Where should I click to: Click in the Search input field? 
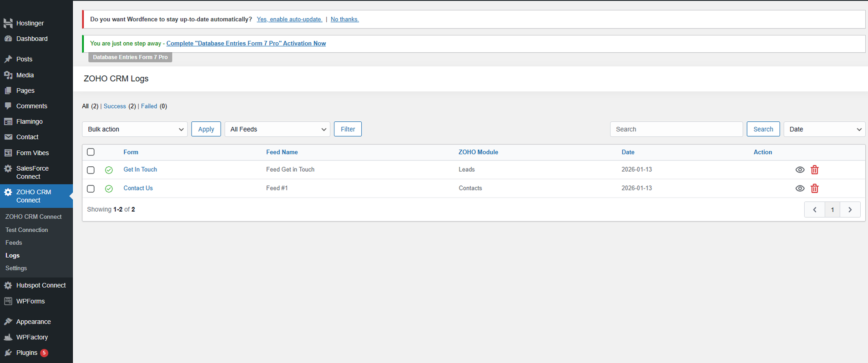[676, 129]
